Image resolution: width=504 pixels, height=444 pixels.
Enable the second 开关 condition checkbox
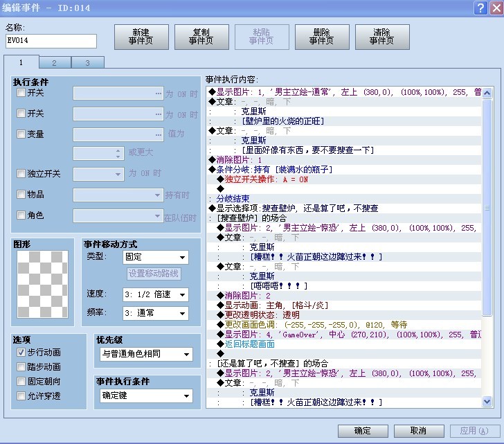pos(21,113)
